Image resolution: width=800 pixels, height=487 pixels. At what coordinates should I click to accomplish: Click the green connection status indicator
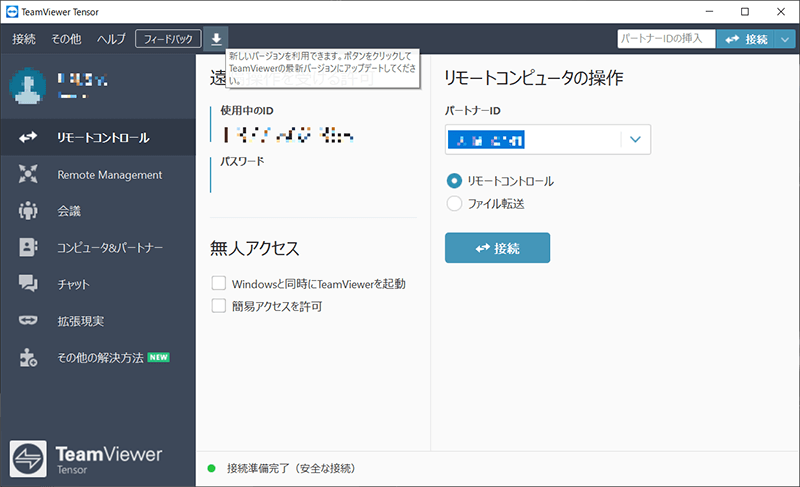tap(211, 468)
